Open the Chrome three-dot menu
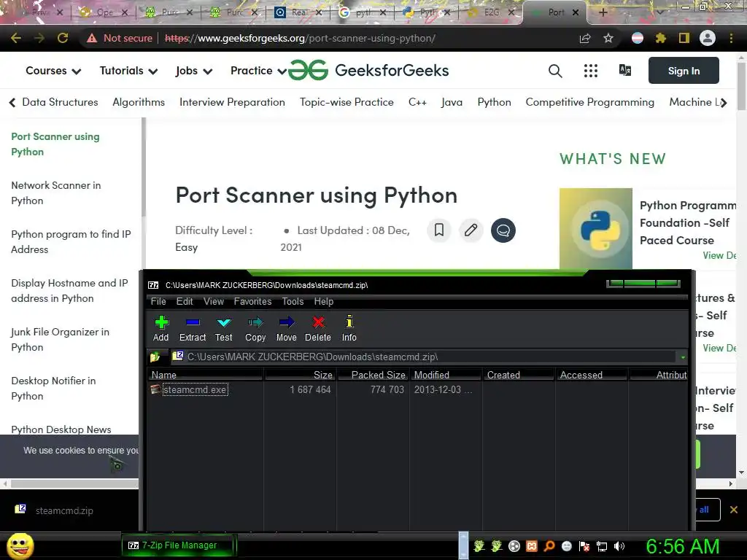This screenshot has width=747, height=560. (x=731, y=38)
